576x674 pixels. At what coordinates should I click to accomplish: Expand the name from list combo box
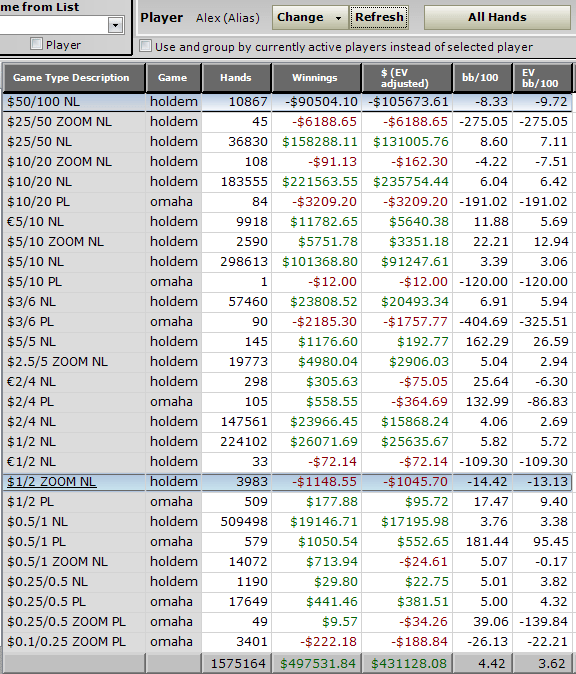click(115, 25)
